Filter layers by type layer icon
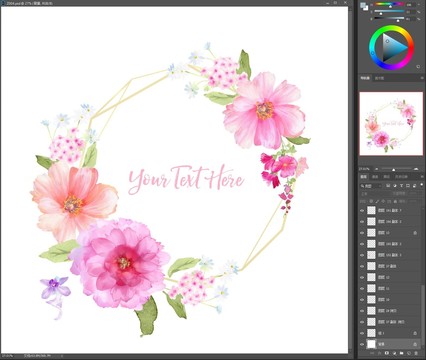 pyautogui.click(x=401, y=186)
